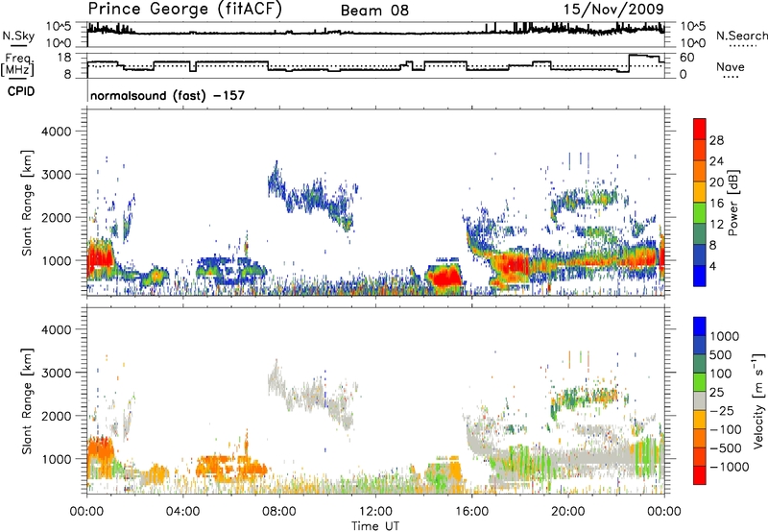Select the 500 label on Velocity color bar
This screenshot has height=532, width=768.
click(x=722, y=355)
